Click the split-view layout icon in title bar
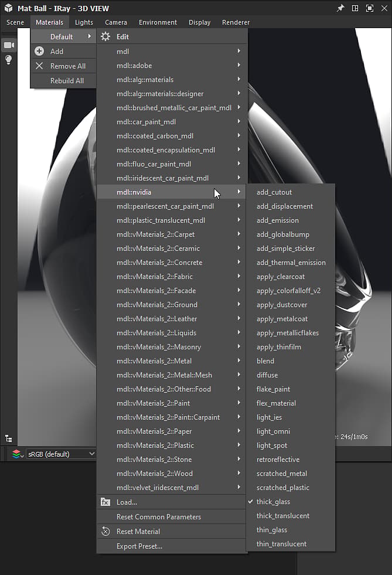Viewport: 392px width, 575px height. tap(355, 8)
